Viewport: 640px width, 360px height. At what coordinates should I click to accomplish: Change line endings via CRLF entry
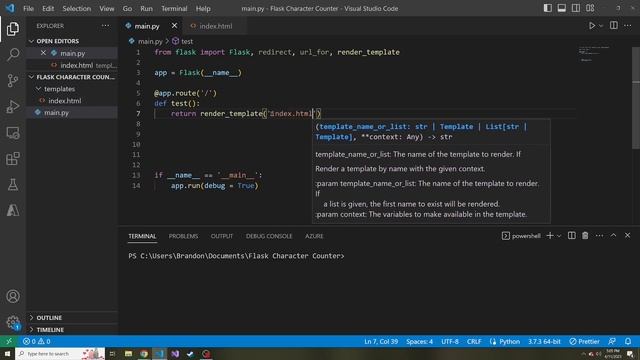tap(474, 341)
